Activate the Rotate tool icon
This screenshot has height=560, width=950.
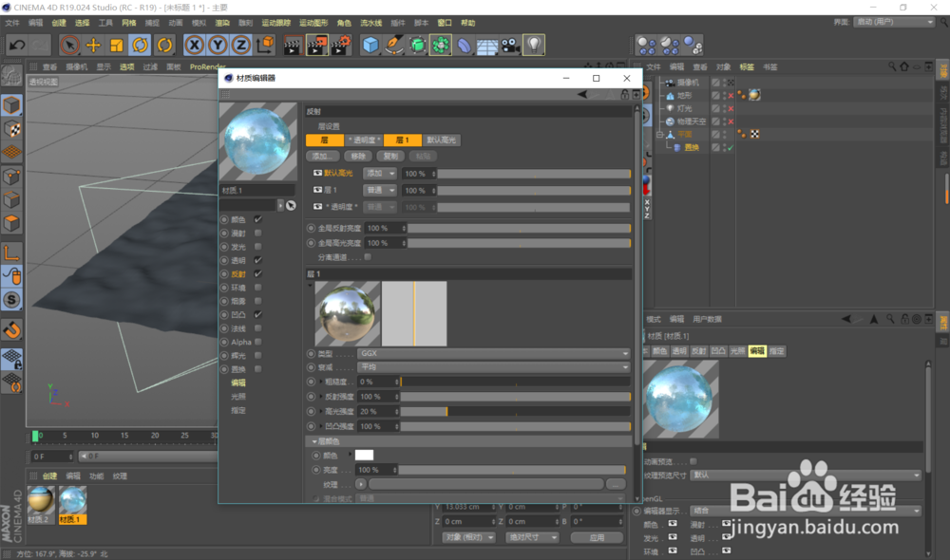(140, 46)
